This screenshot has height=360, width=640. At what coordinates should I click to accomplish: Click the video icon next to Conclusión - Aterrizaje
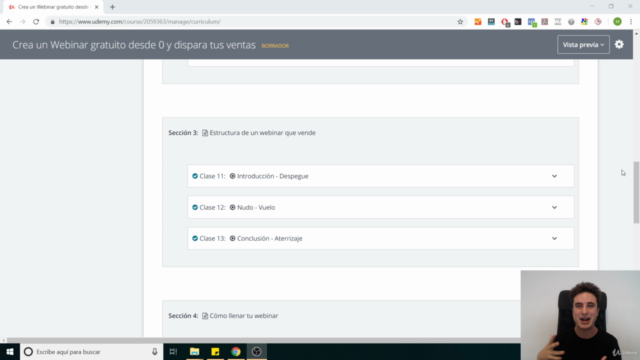point(233,238)
